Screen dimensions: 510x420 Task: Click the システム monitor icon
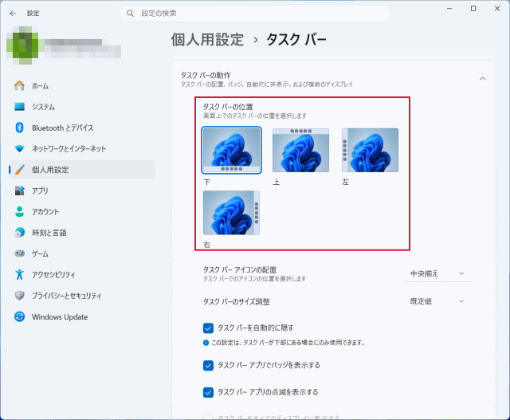pyautogui.click(x=19, y=107)
